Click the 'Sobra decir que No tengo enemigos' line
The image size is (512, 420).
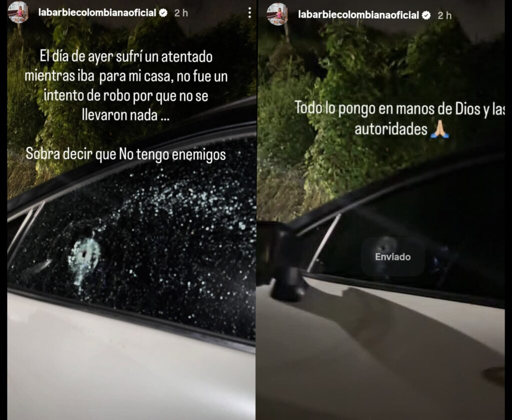(x=125, y=154)
